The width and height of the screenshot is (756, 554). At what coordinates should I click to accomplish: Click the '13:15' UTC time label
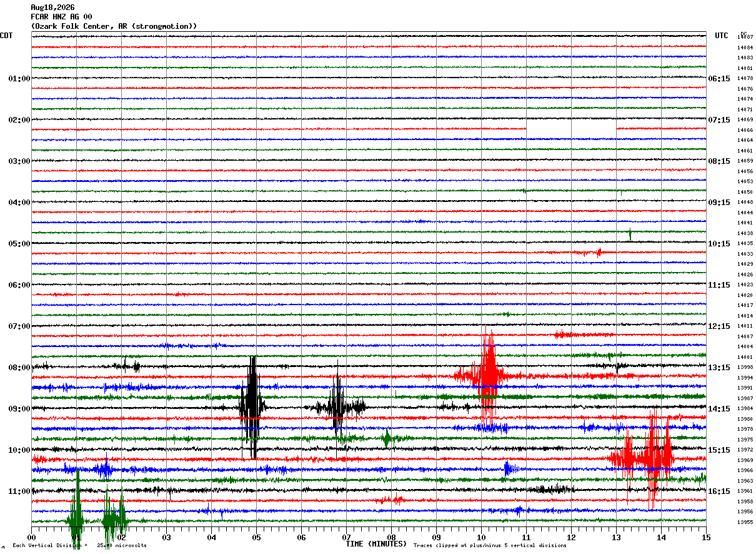pyautogui.click(x=719, y=368)
